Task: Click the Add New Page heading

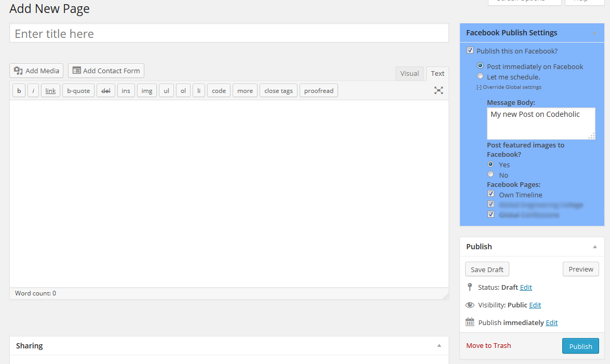Action: point(49,8)
